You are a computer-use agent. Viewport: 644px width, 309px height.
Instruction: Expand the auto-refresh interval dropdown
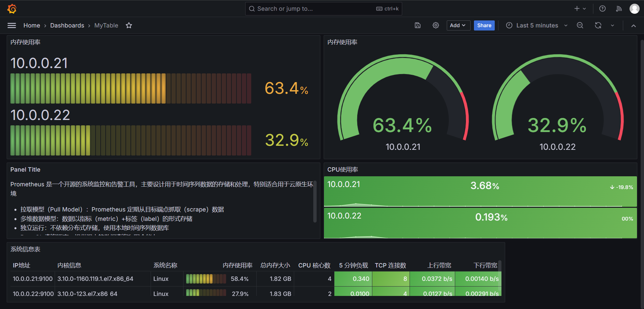[x=612, y=25]
